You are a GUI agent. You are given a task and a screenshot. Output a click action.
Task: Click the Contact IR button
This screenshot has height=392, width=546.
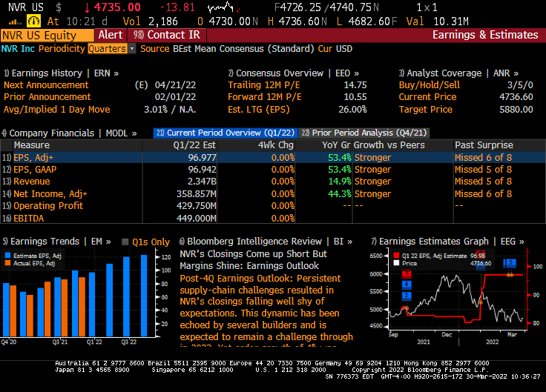tap(169, 35)
